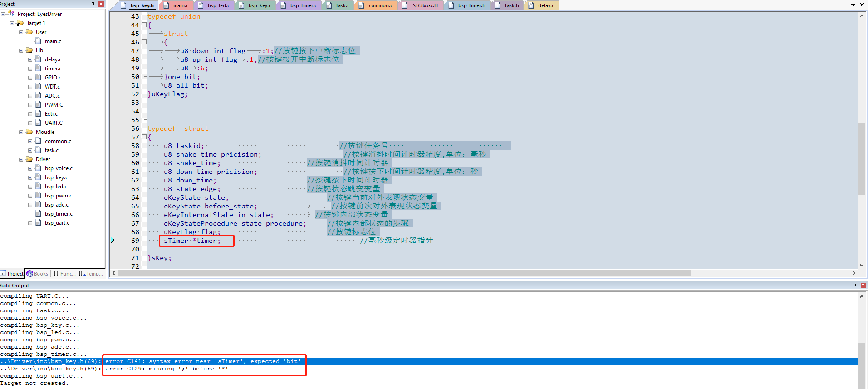Switch to the Functions panel tab

click(64, 274)
